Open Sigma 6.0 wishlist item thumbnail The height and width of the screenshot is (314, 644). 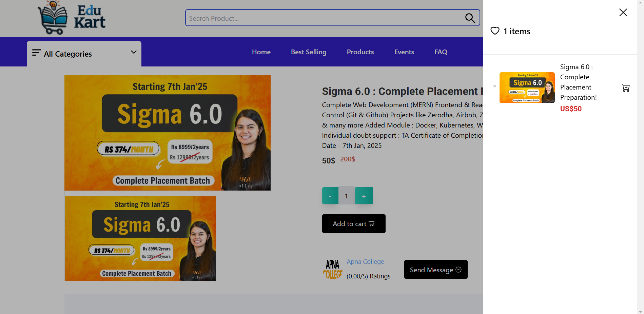pyautogui.click(x=527, y=87)
